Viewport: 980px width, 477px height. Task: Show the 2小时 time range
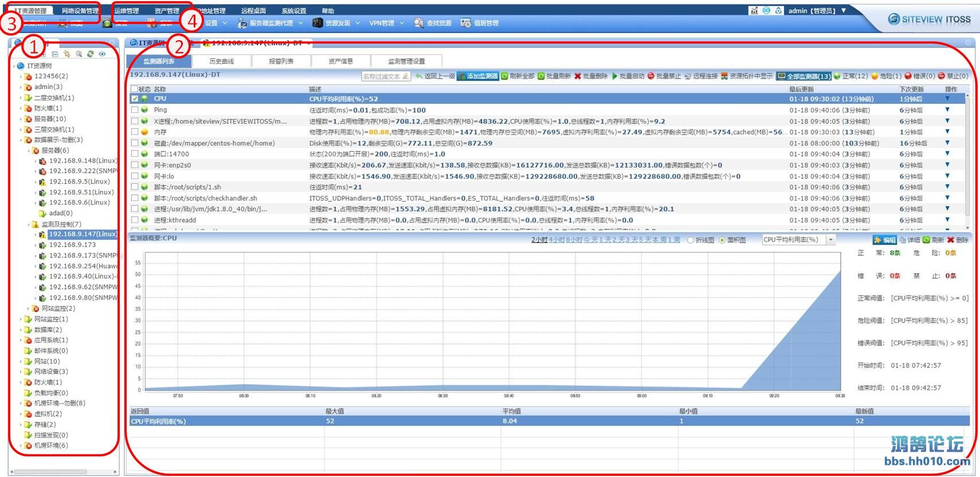click(539, 240)
